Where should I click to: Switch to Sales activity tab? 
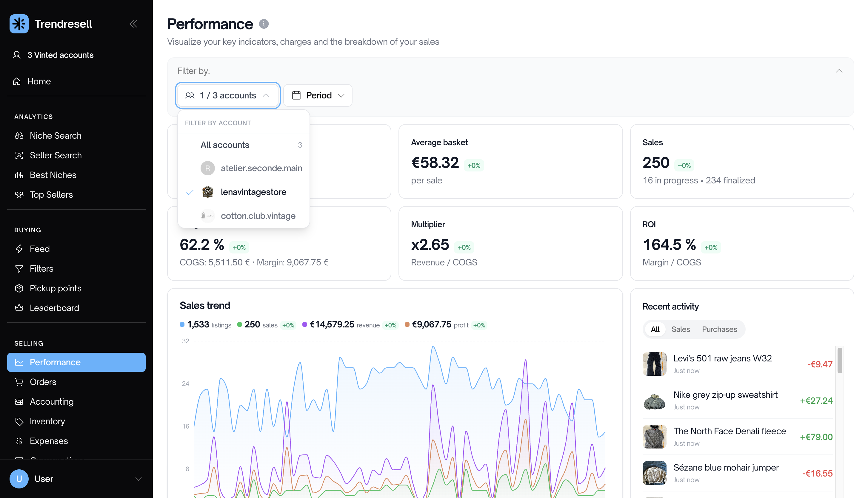point(681,329)
